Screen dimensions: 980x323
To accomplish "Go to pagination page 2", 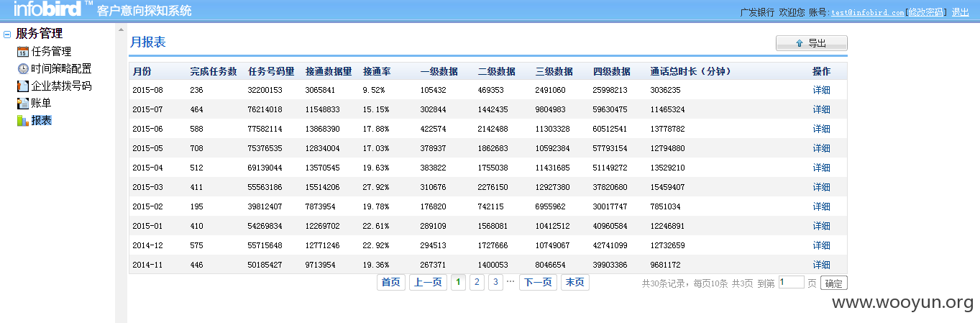I will [477, 282].
